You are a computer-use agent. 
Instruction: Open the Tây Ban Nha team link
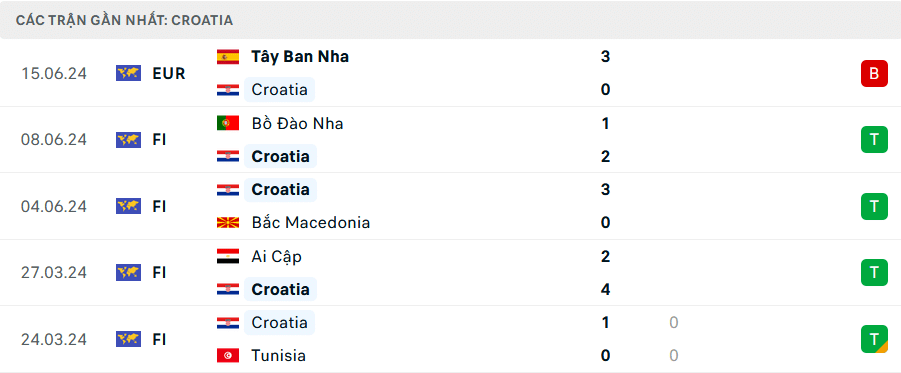click(x=300, y=57)
